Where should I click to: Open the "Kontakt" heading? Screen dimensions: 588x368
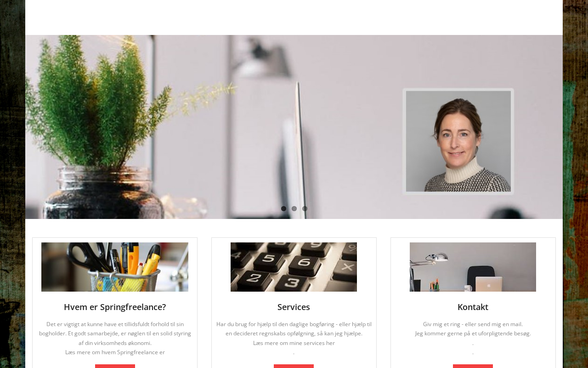point(473,307)
